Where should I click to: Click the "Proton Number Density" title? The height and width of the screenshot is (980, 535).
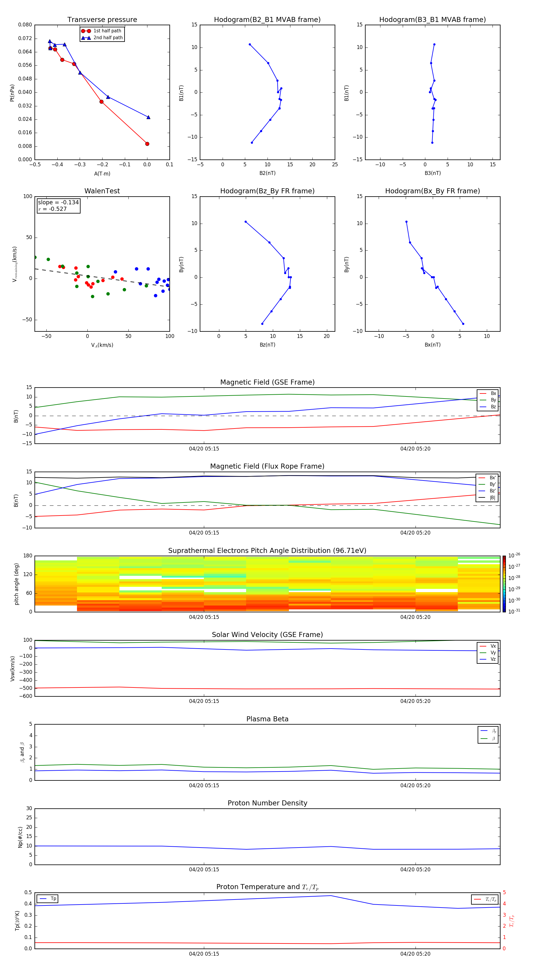tap(267, 803)
